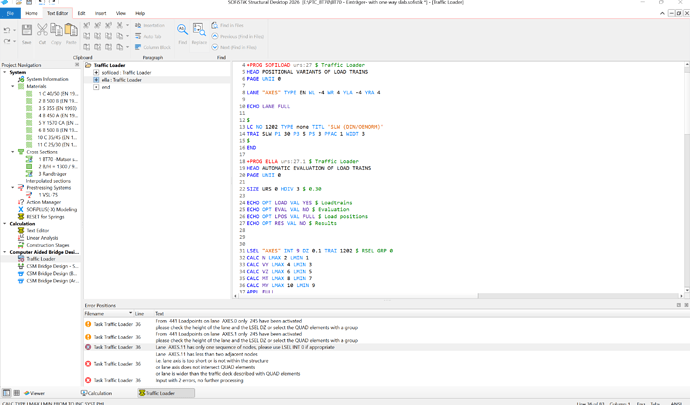
Task: Collapse the Calculation tree node
Action: (5, 224)
